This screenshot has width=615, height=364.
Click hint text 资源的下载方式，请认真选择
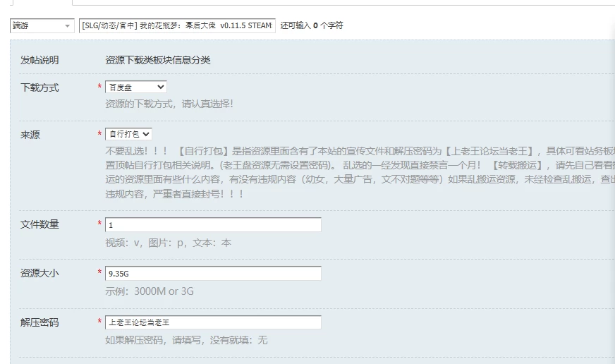(x=169, y=104)
